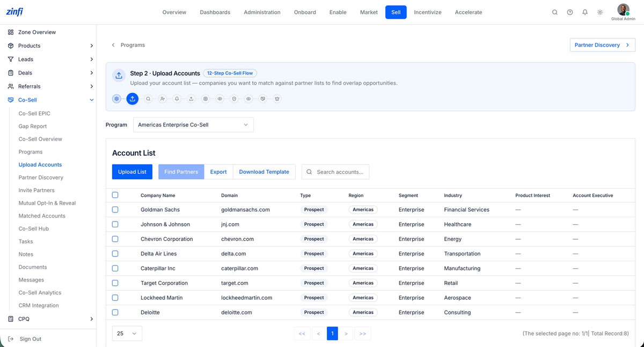
Task: Click the Leads funnel icon in sidebar
Action: pyautogui.click(x=11, y=59)
